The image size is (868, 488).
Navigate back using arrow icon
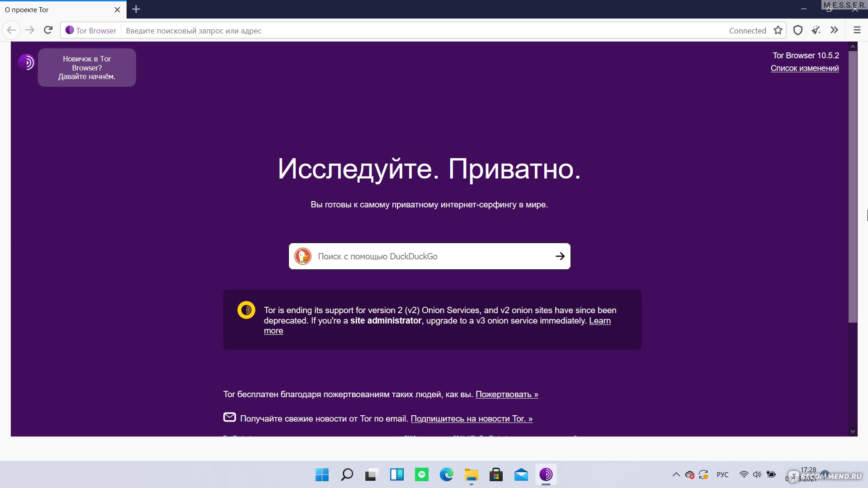(11, 30)
